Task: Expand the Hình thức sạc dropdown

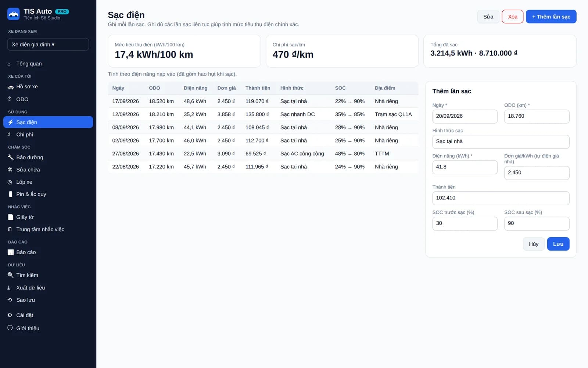Action: (x=501, y=142)
